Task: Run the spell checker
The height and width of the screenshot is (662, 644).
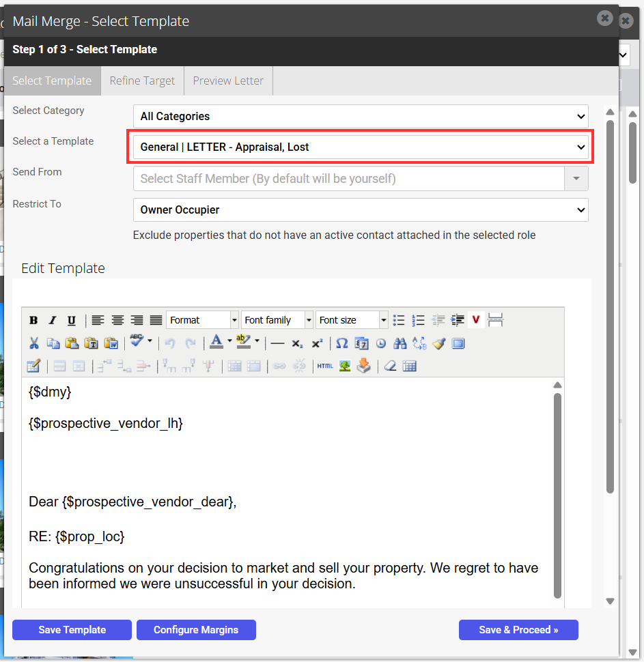Action: point(137,341)
